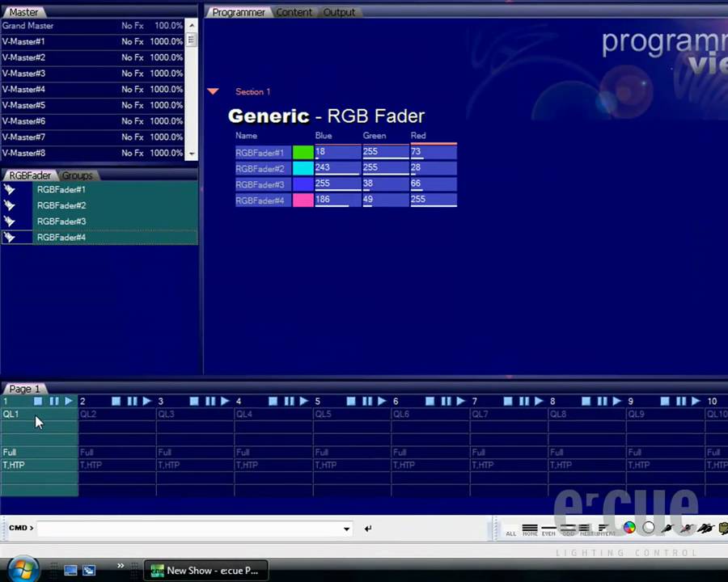Select EVEN fixtures icon
728x582 pixels.
click(x=548, y=529)
